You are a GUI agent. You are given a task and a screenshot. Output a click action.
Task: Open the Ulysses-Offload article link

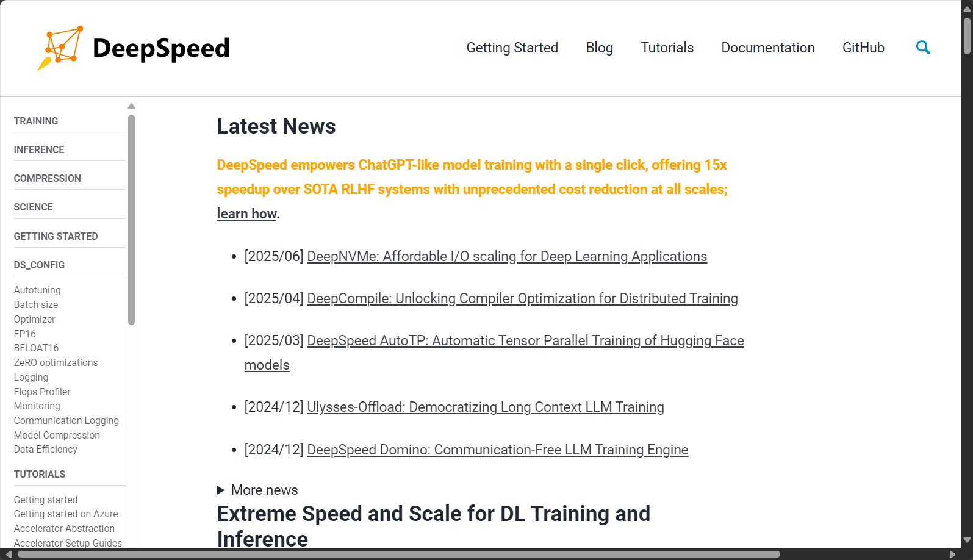click(x=486, y=407)
